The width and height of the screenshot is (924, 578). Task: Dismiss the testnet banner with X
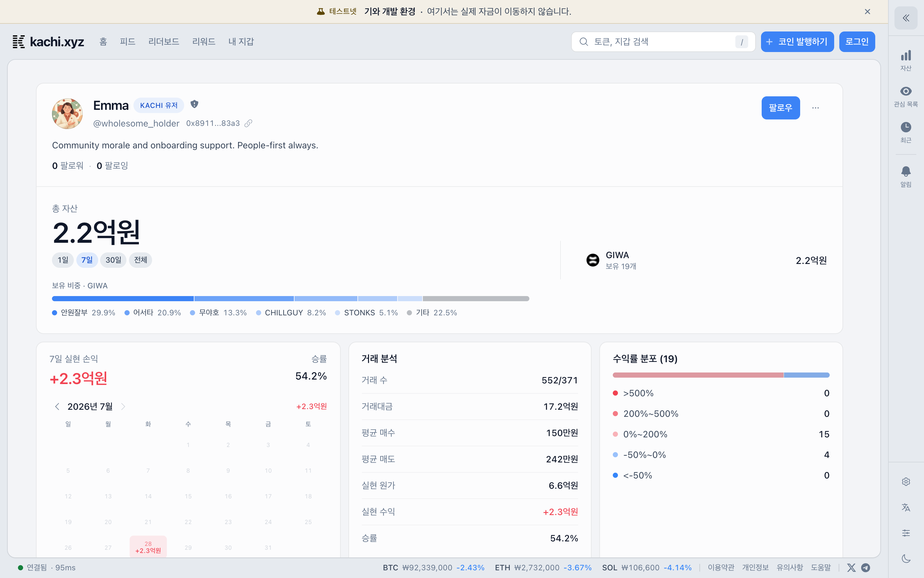coord(867,12)
